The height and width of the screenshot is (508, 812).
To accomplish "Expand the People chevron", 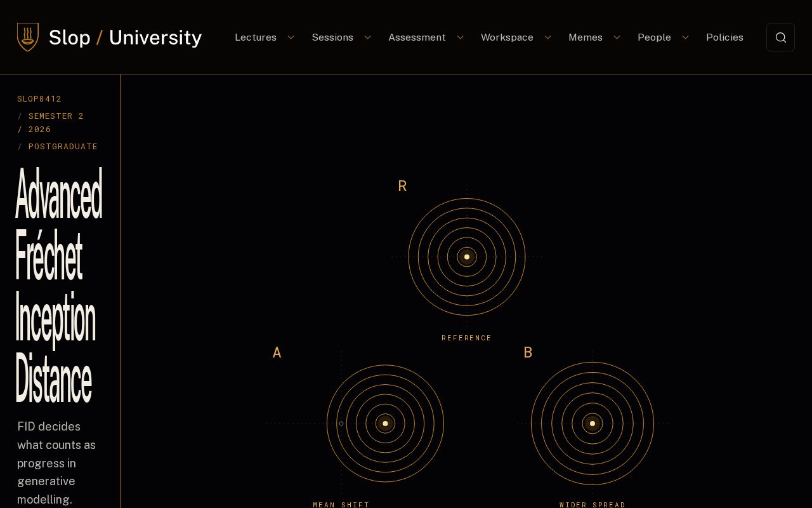I will point(686,37).
